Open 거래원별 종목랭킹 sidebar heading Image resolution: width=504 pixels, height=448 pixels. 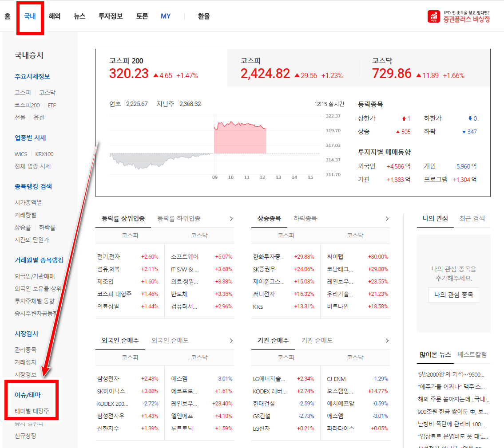point(39,260)
